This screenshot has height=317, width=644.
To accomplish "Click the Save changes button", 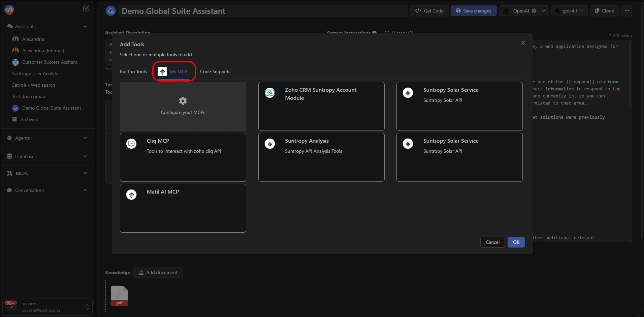I will pos(474,11).
